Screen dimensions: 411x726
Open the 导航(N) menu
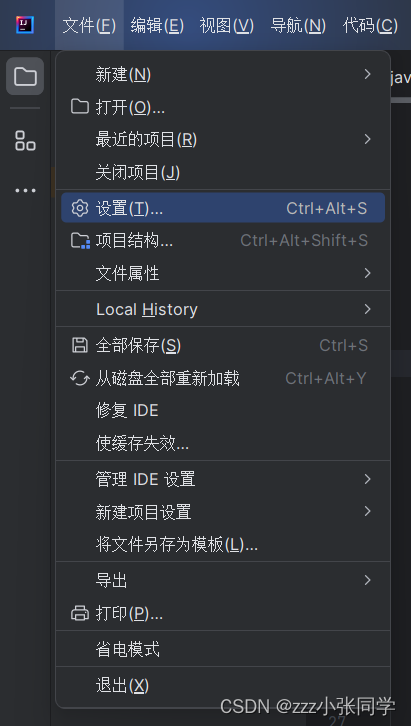tap(298, 25)
